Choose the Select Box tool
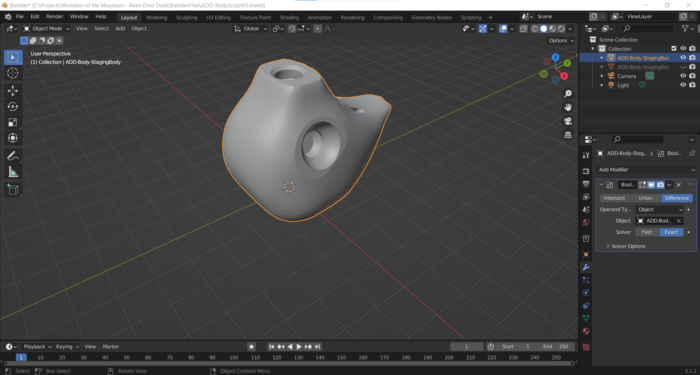This screenshot has height=375, width=700. [x=13, y=57]
